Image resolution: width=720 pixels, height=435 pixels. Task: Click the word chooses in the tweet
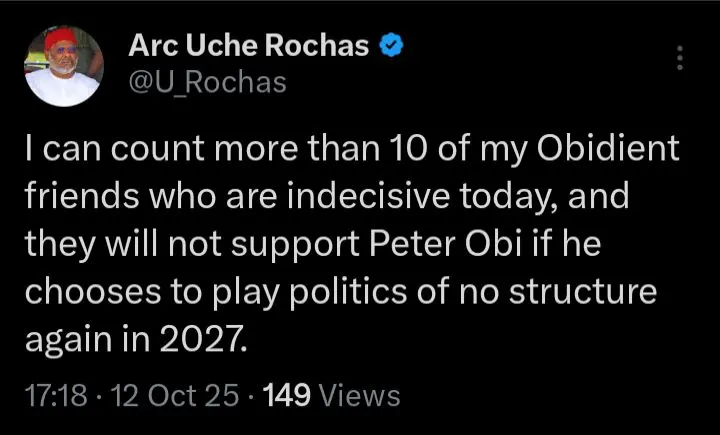click(91, 295)
